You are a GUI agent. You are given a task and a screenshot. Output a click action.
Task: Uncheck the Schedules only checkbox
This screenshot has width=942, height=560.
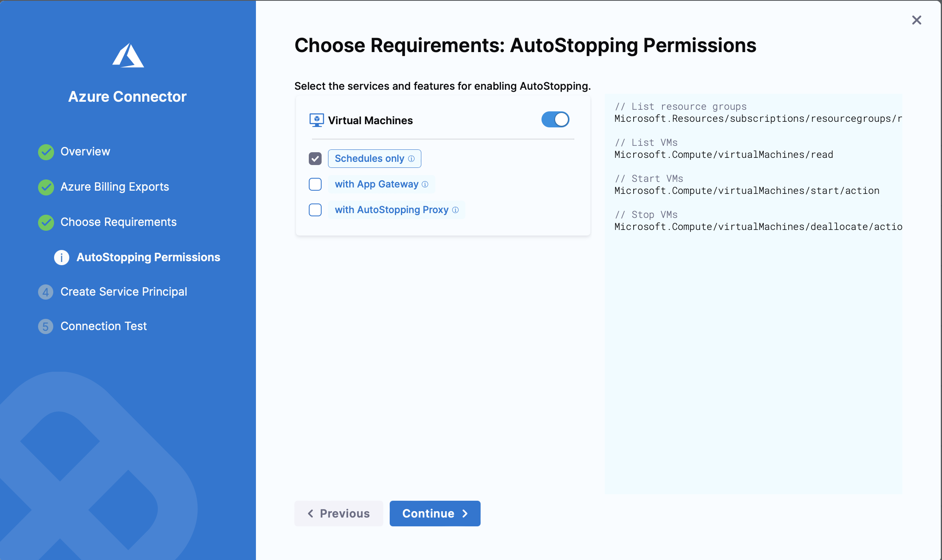pos(315,159)
